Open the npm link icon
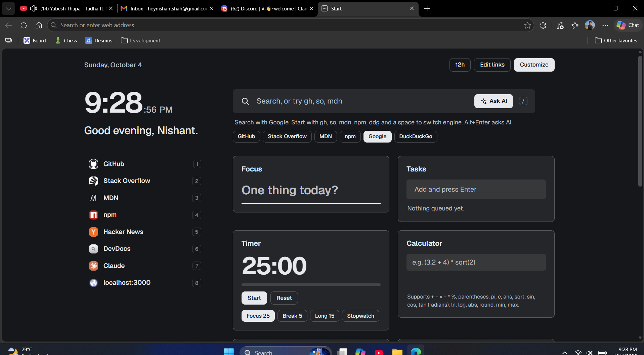The image size is (644, 355). click(x=93, y=215)
